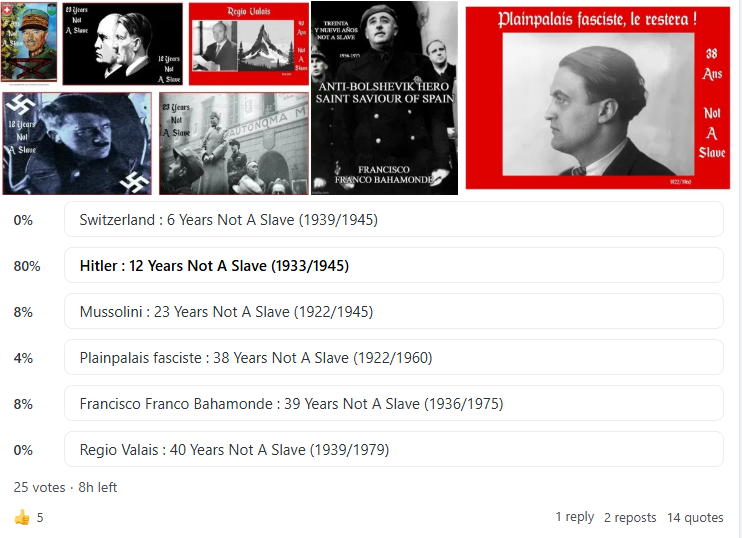Open the thumbnail with the Swiss flag

[29, 42]
